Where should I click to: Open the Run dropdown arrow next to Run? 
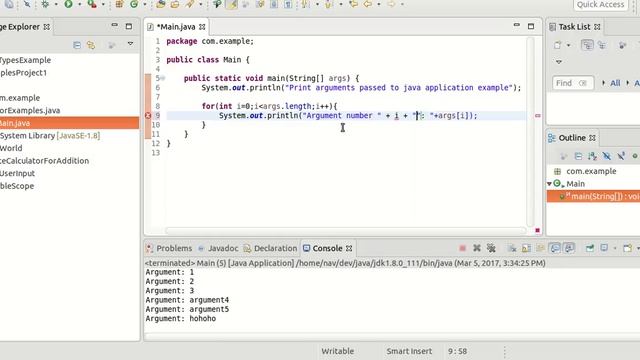tap(80, 4)
